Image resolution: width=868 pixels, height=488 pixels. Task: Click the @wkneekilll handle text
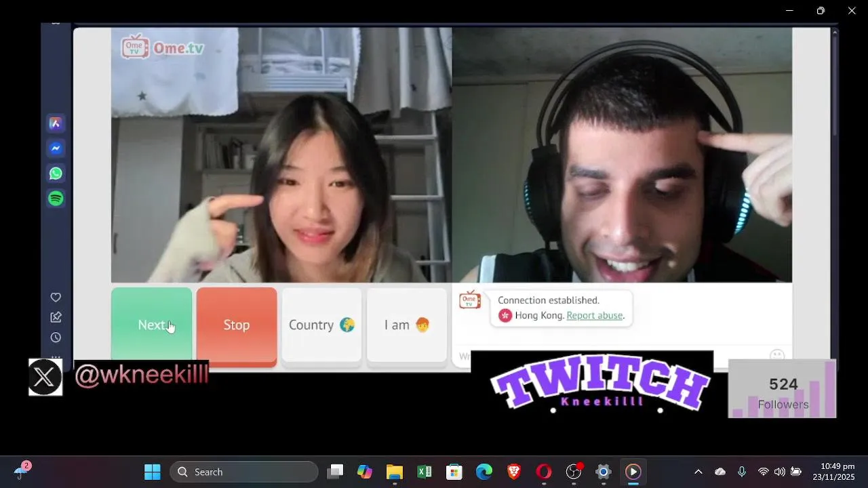click(141, 375)
